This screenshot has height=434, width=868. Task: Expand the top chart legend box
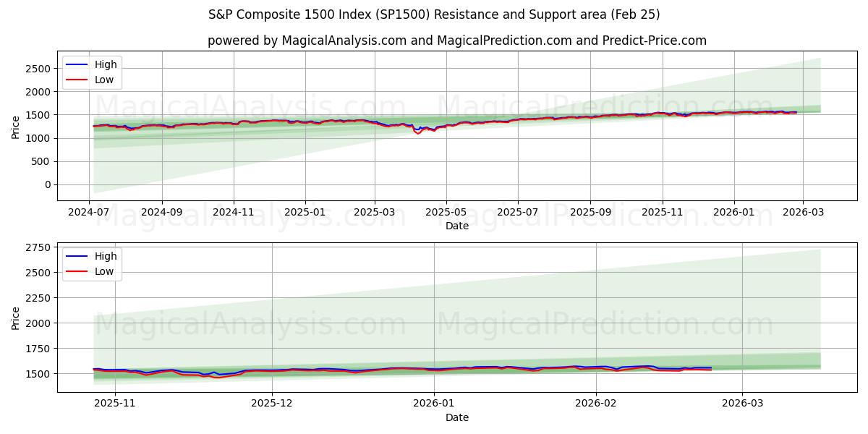(93, 71)
